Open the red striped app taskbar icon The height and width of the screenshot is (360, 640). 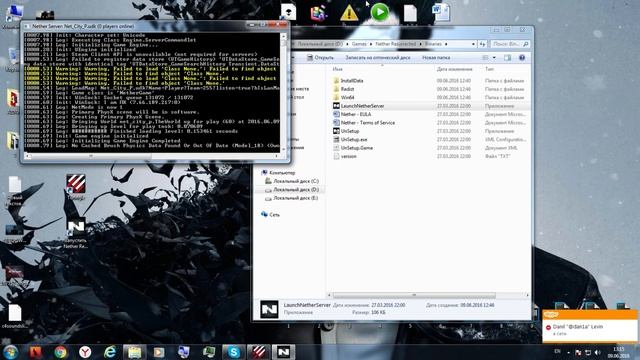click(x=258, y=352)
